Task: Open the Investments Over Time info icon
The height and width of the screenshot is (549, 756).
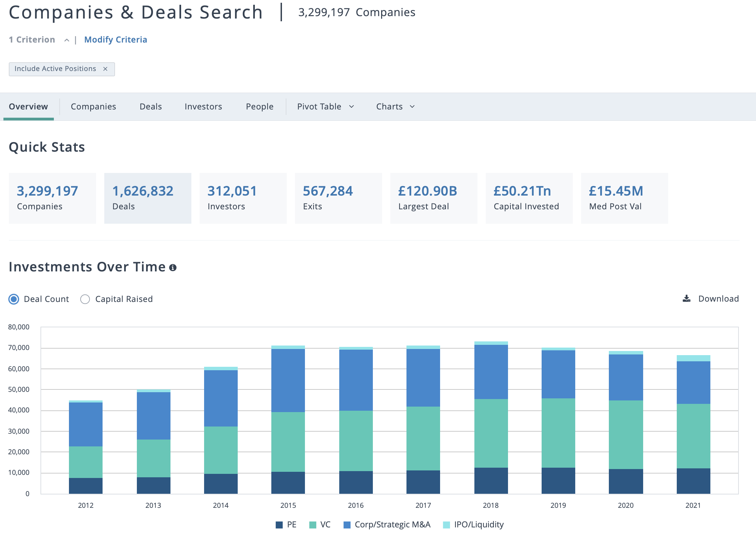Action: pyautogui.click(x=173, y=268)
